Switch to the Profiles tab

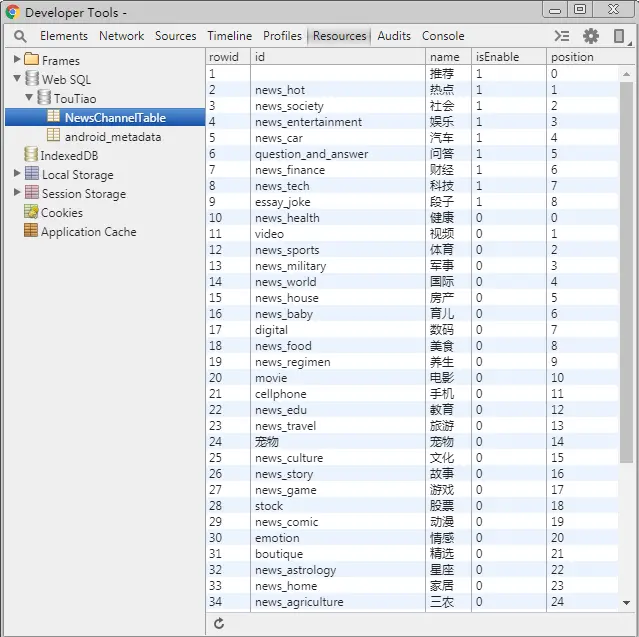[x=282, y=36]
